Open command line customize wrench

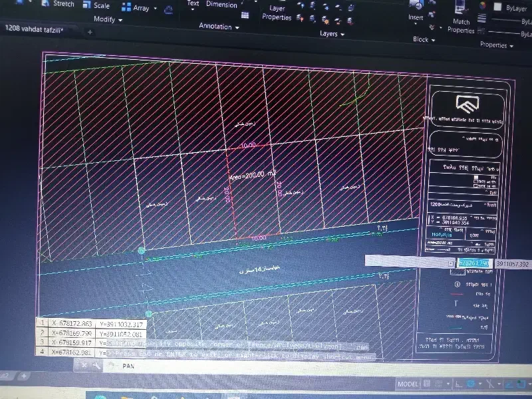pyautogui.click(x=96, y=365)
